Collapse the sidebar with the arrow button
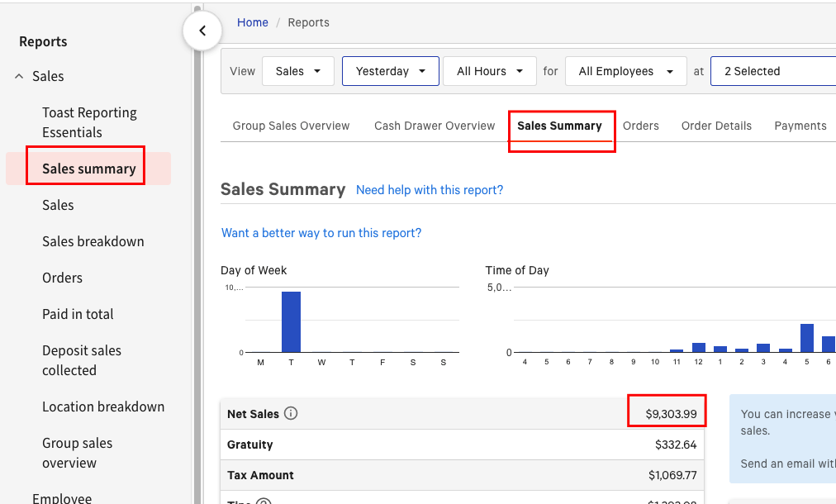This screenshot has width=836, height=504. click(202, 31)
